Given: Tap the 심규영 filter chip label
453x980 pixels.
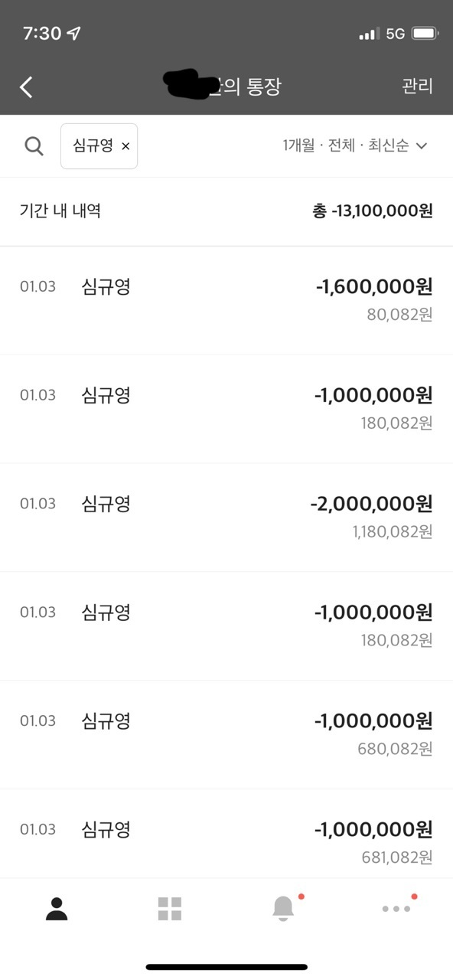Looking at the screenshot, I should (93, 145).
